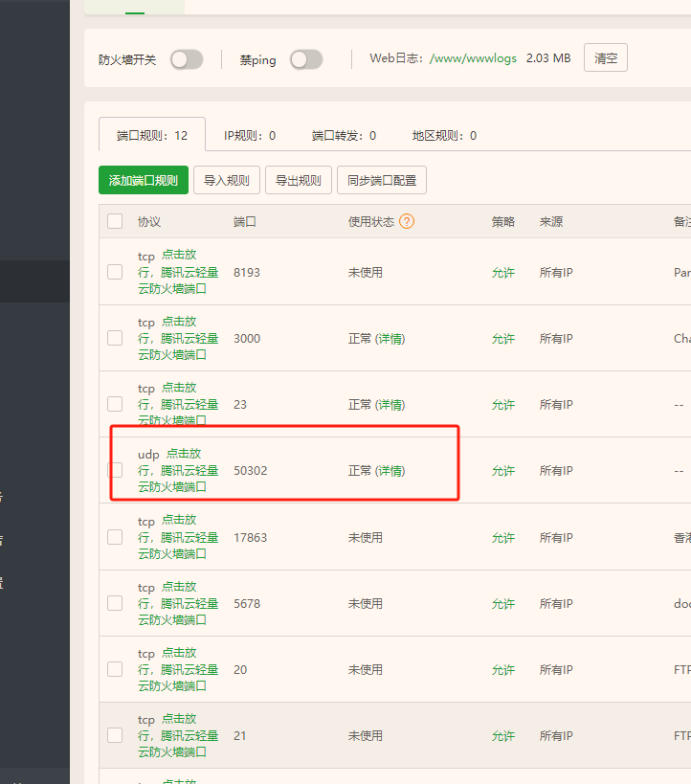Click the 来源 column header

(x=551, y=221)
